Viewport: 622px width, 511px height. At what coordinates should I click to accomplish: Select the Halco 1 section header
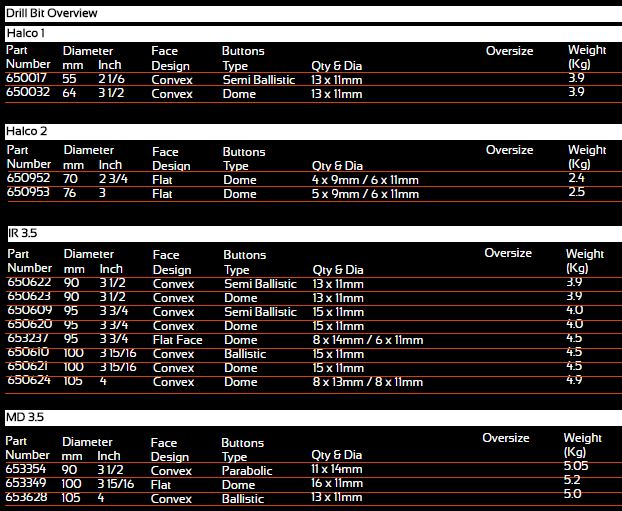click(x=26, y=34)
